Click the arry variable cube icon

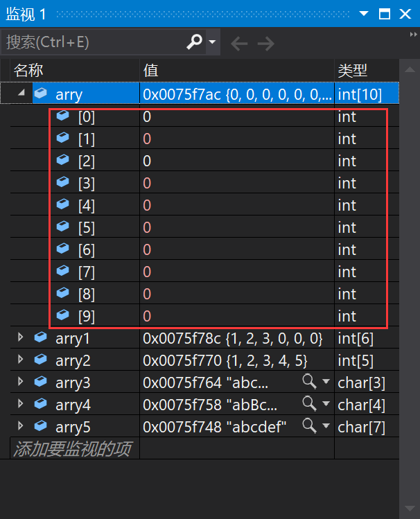pyautogui.click(x=41, y=93)
